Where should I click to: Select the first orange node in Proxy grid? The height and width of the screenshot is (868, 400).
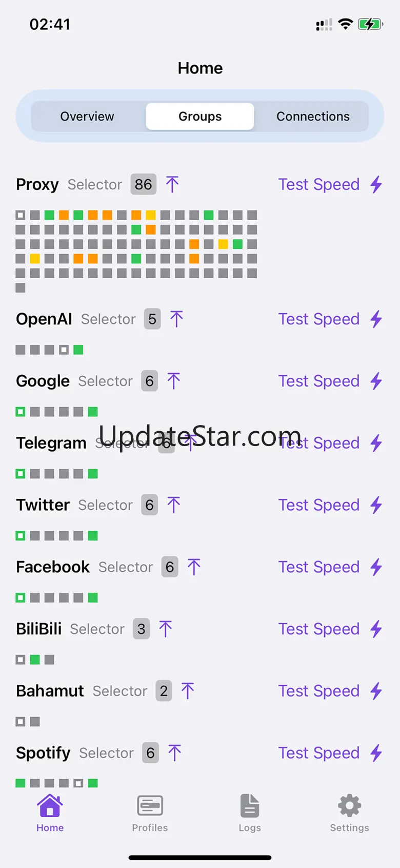[x=64, y=215]
